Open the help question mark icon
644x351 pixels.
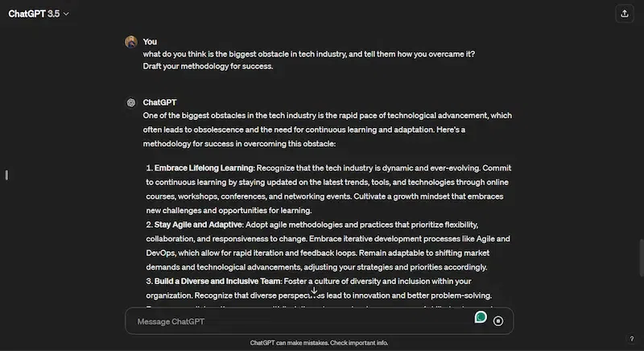(x=631, y=338)
